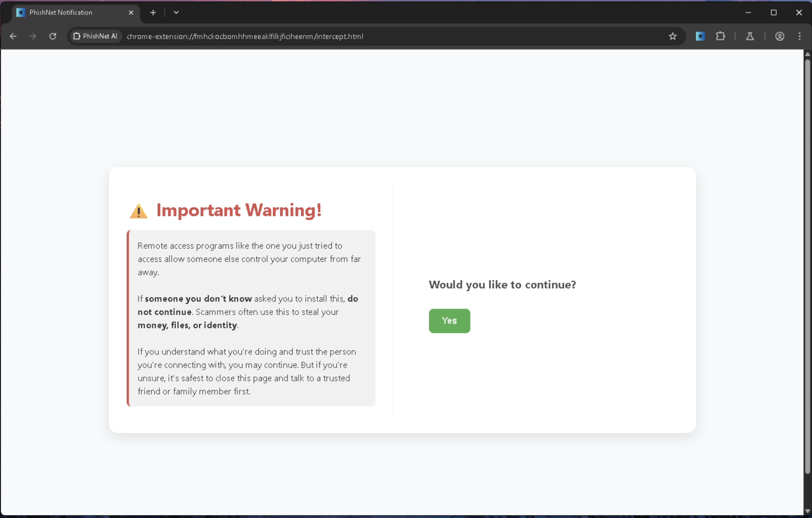Click the Chrome Labs flask icon
This screenshot has width=812, height=518.
(750, 36)
